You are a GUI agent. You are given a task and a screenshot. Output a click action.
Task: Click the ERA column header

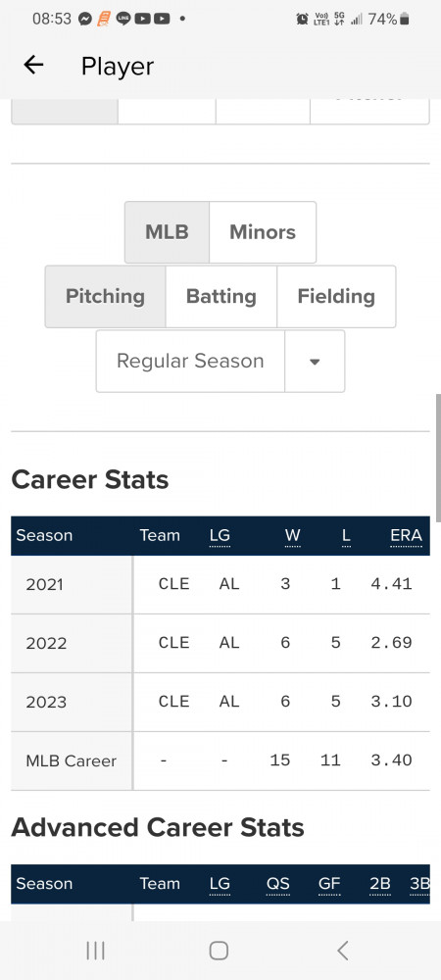click(406, 536)
